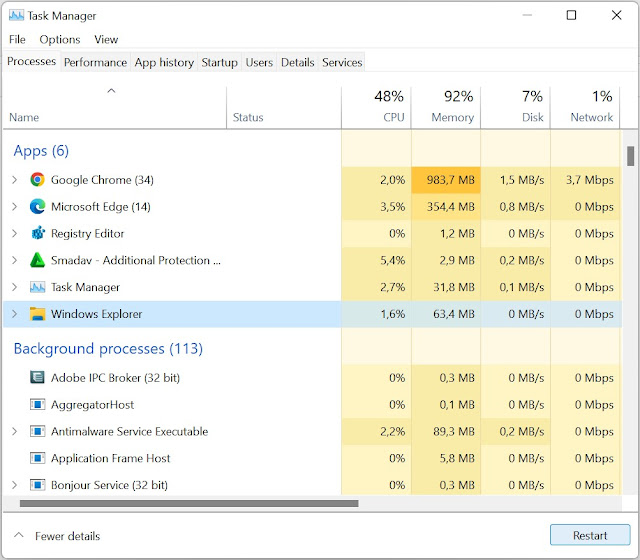Maximize the Task Manager window
The height and width of the screenshot is (560, 640).
coord(571,16)
